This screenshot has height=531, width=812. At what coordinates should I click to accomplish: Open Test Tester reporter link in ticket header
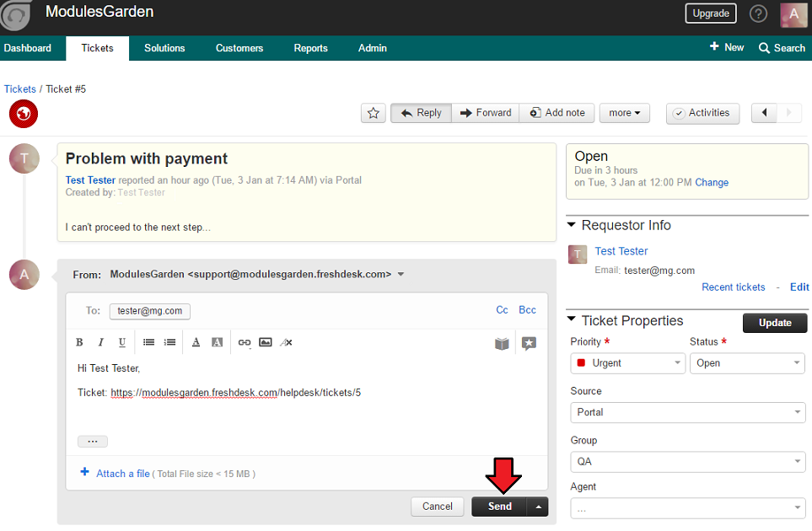(90, 180)
